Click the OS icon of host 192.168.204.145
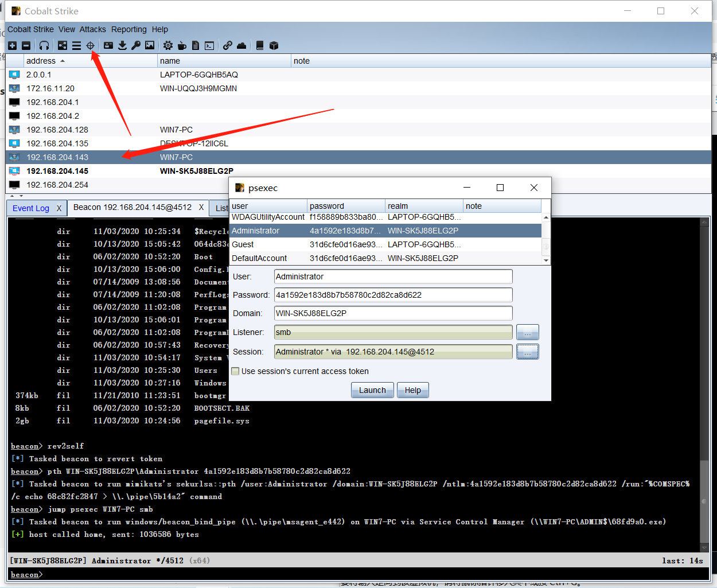This screenshot has width=717, height=588. (x=14, y=171)
